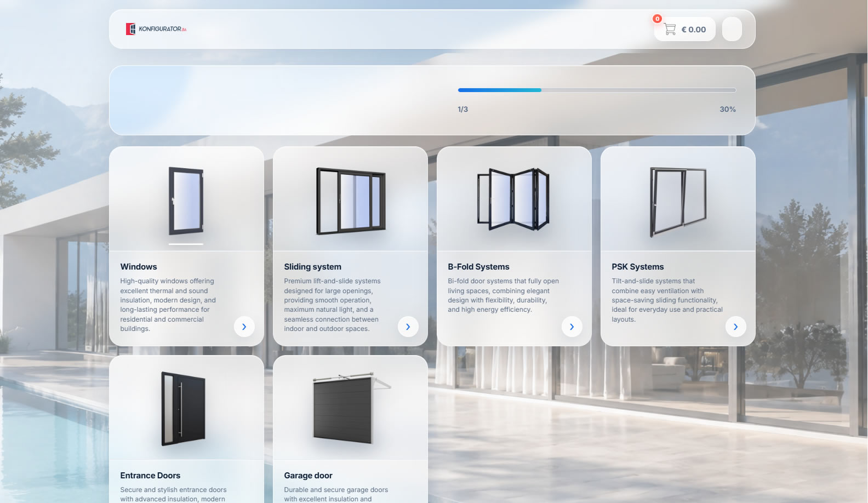Viewport: 868px width, 503px height.
Task: Click the cart item count badge
Action: coord(657,19)
